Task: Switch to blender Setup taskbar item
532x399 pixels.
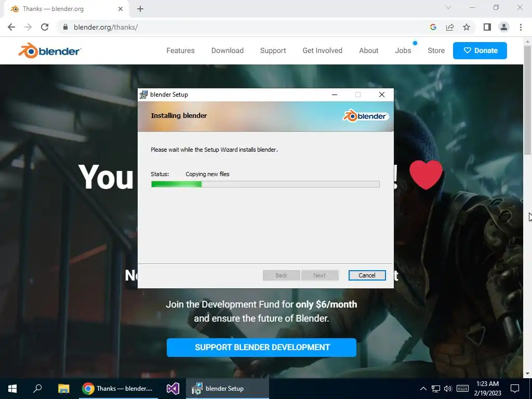Action: tap(228, 389)
